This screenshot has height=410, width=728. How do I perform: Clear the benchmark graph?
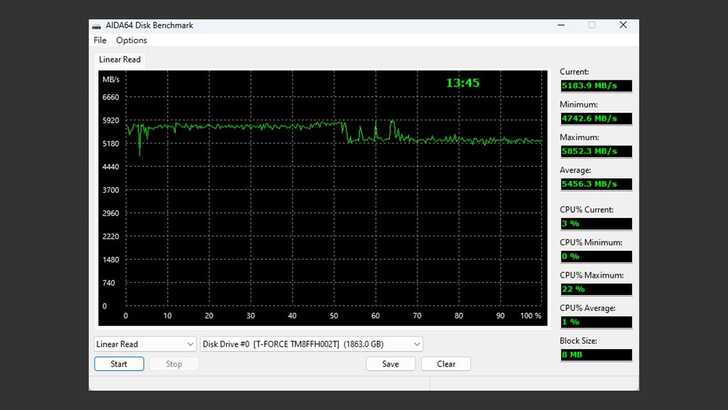click(x=446, y=364)
